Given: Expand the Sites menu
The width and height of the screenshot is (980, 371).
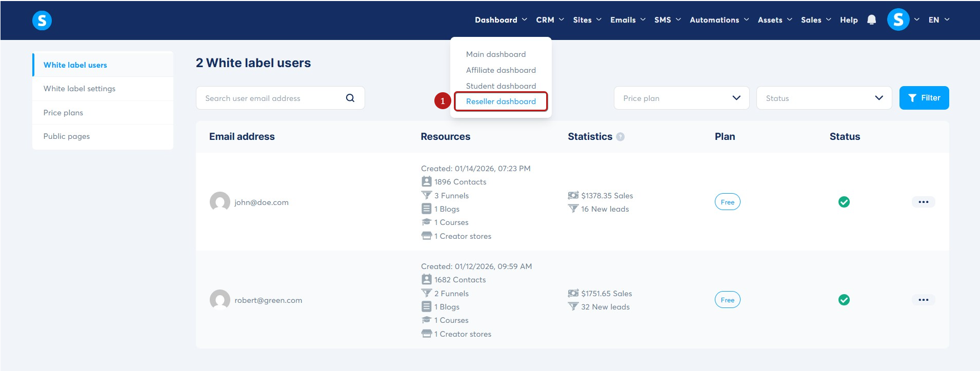Looking at the screenshot, I should pyautogui.click(x=587, y=20).
